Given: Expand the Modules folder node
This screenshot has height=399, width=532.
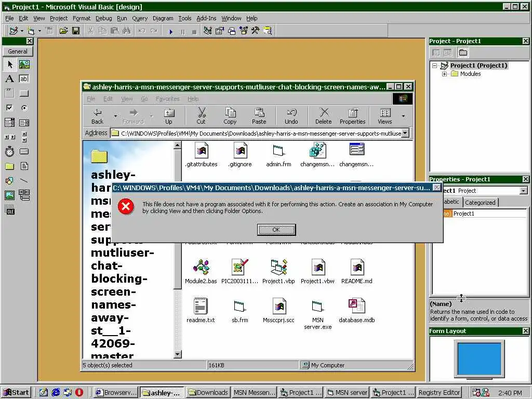Looking at the screenshot, I should tap(444, 74).
